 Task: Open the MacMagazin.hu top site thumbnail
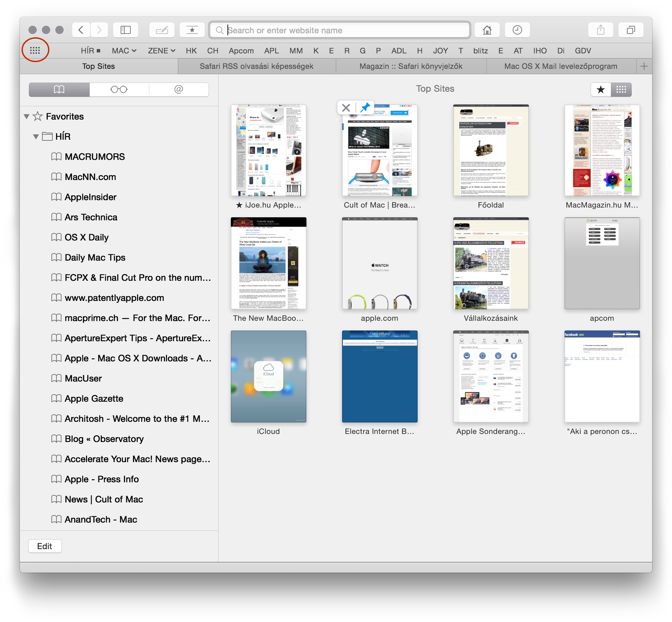pyautogui.click(x=602, y=150)
